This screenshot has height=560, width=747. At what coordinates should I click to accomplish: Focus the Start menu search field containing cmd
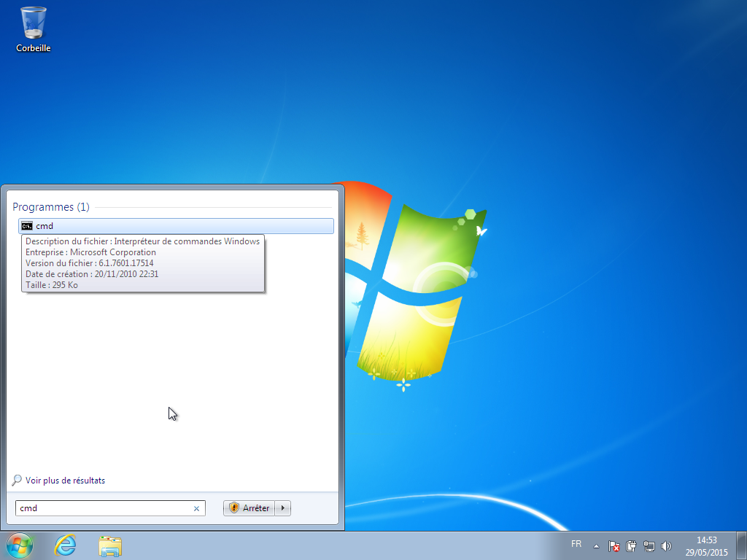[x=110, y=508]
